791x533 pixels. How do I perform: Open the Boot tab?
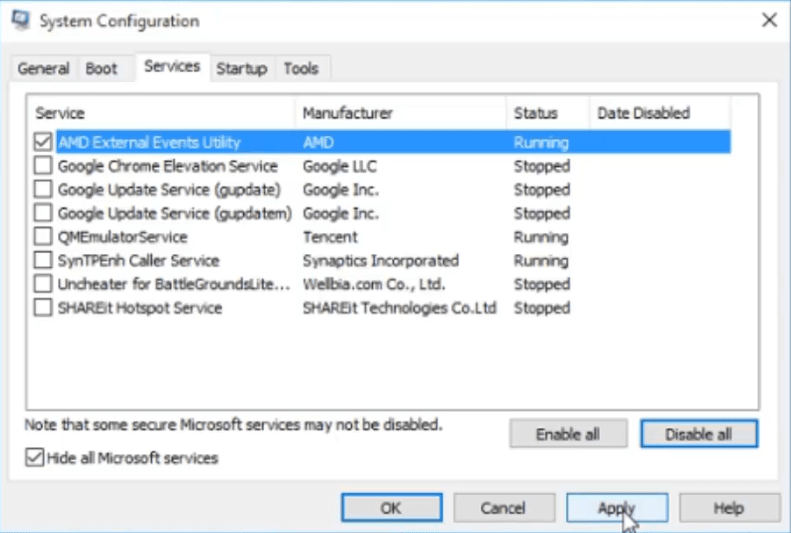[101, 69]
